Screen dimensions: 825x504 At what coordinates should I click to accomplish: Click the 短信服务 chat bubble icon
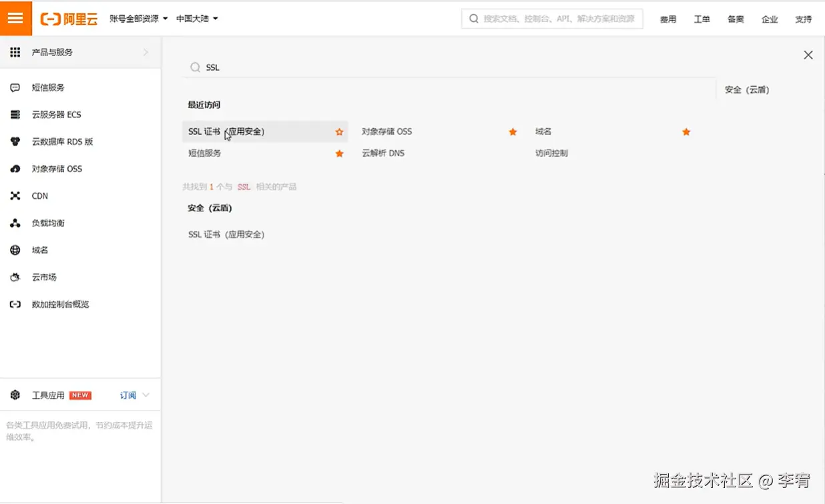(x=15, y=87)
